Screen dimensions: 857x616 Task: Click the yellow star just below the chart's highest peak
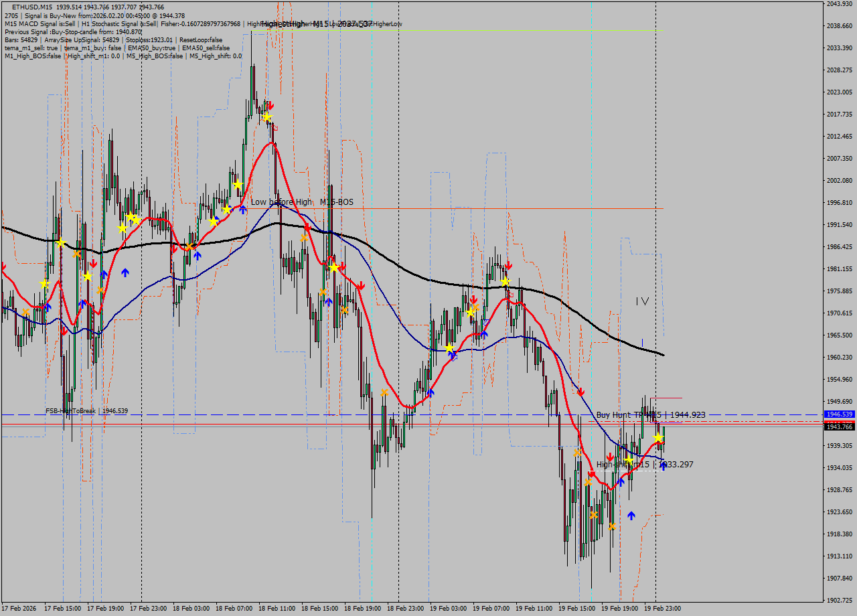[x=266, y=117]
